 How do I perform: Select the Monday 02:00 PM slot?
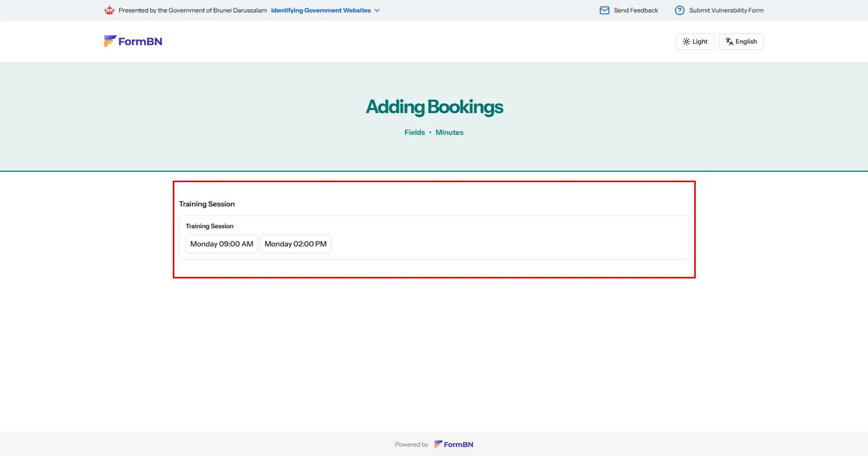(x=295, y=244)
